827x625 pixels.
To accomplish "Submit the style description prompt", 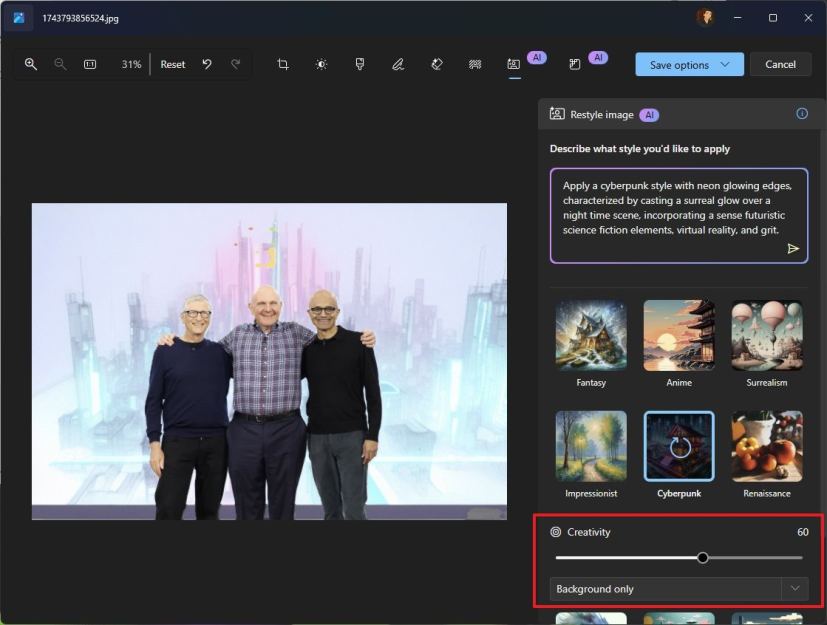I will click(x=794, y=249).
